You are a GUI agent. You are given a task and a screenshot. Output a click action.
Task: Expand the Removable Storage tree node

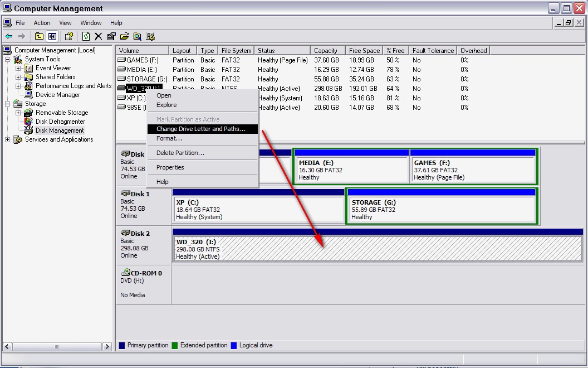pos(18,113)
